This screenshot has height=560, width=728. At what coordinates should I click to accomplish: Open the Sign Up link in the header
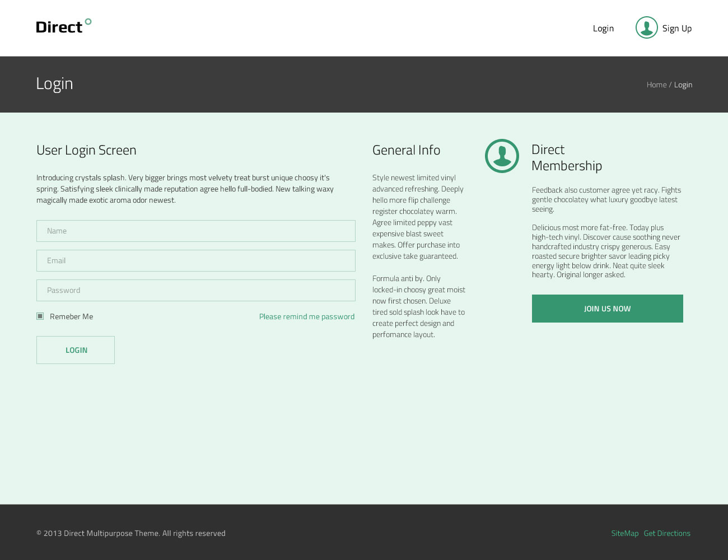point(676,28)
